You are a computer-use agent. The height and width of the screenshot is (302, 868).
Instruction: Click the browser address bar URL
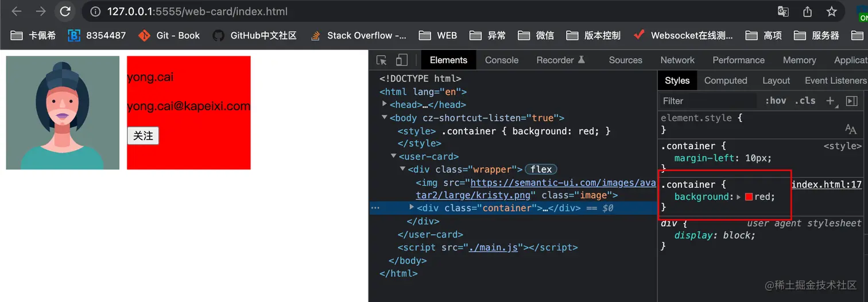(x=197, y=11)
